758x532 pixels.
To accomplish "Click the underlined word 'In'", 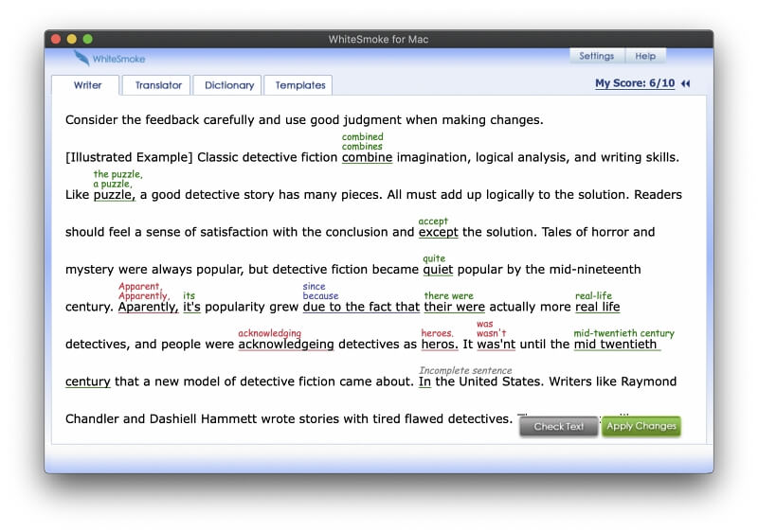I will coord(424,381).
